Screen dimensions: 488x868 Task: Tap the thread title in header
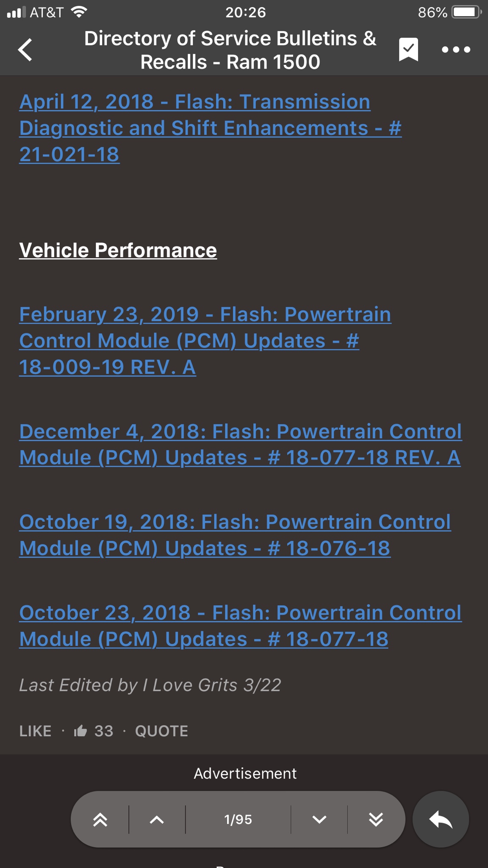(x=230, y=50)
